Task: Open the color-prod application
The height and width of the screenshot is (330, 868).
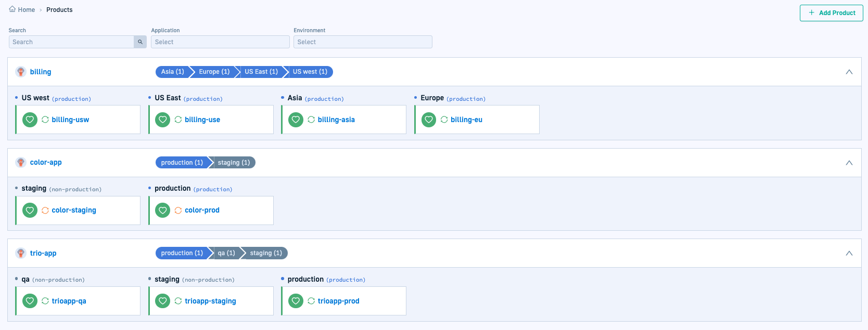Action: click(x=202, y=210)
